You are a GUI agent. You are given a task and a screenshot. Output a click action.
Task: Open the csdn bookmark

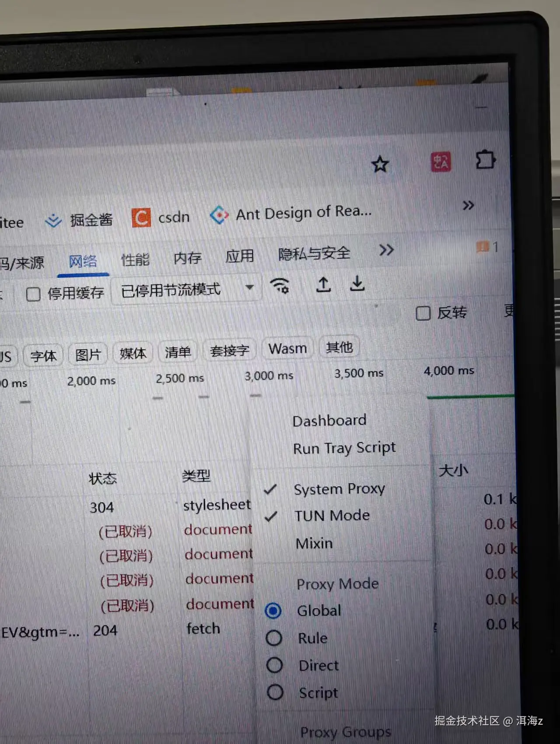pyautogui.click(x=161, y=218)
